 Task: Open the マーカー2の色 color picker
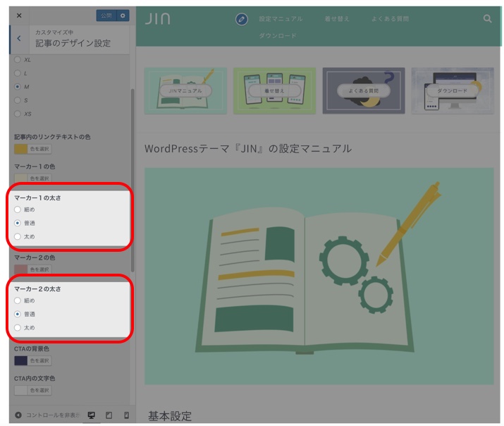click(x=33, y=269)
